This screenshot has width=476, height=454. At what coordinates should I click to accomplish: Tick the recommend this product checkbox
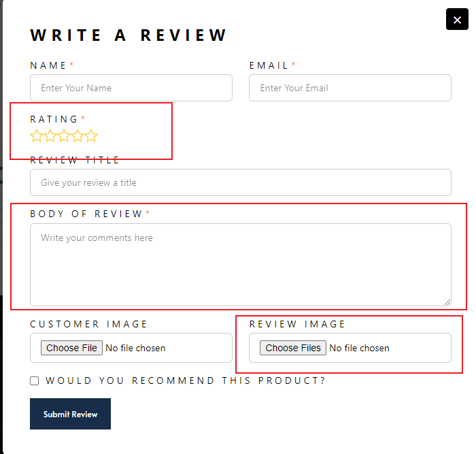click(35, 381)
